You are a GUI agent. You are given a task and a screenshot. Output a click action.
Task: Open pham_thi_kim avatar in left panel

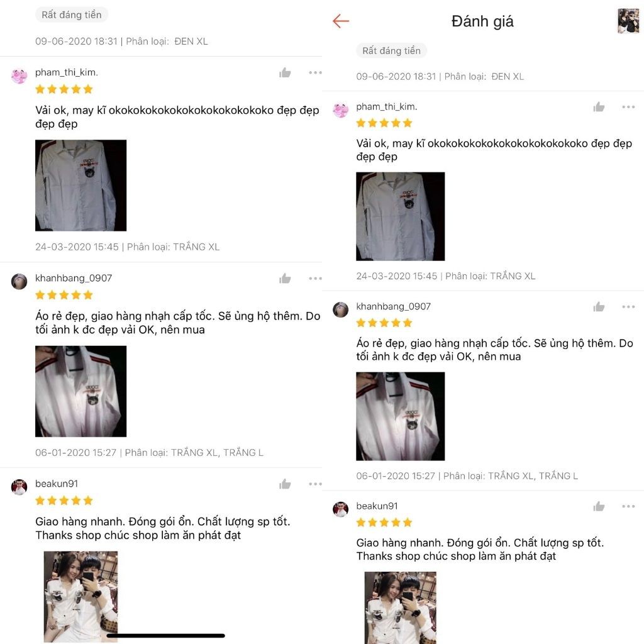pos(19,76)
